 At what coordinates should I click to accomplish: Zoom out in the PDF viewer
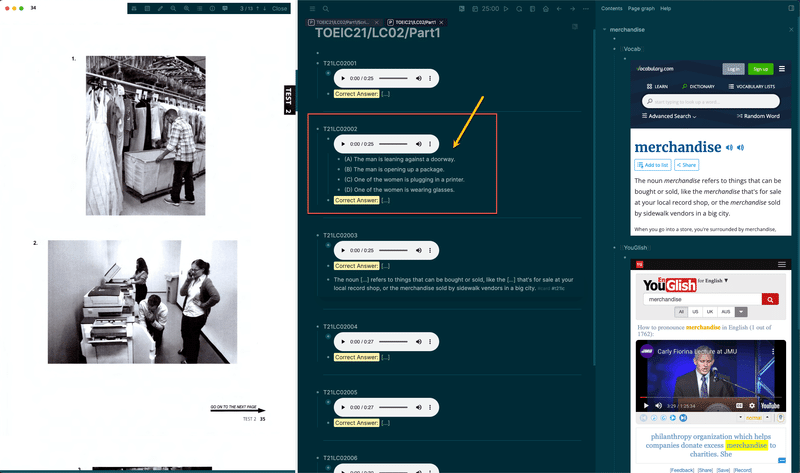(173, 9)
